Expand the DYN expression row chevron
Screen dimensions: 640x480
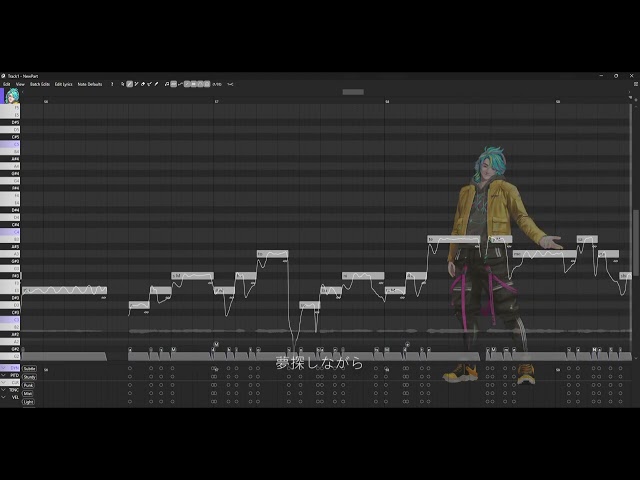coord(4,368)
